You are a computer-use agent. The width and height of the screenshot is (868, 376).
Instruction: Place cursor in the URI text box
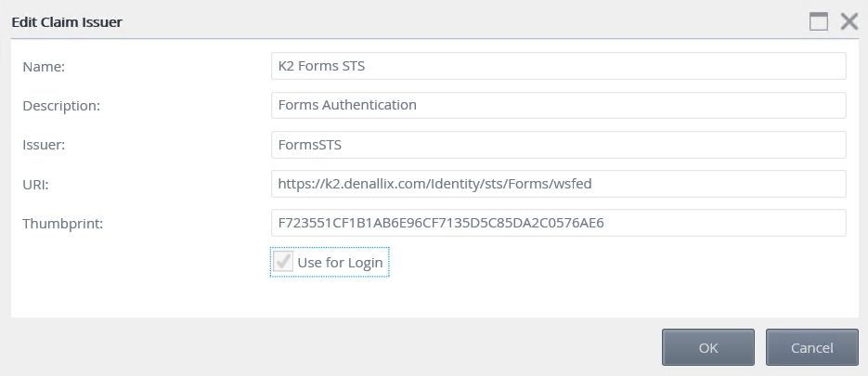click(558, 184)
